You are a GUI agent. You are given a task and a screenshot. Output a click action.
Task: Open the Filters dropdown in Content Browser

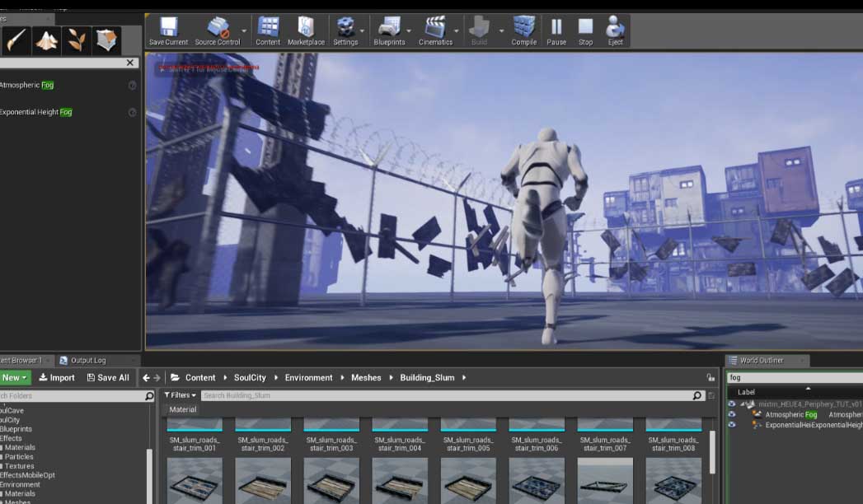[181, 395]
